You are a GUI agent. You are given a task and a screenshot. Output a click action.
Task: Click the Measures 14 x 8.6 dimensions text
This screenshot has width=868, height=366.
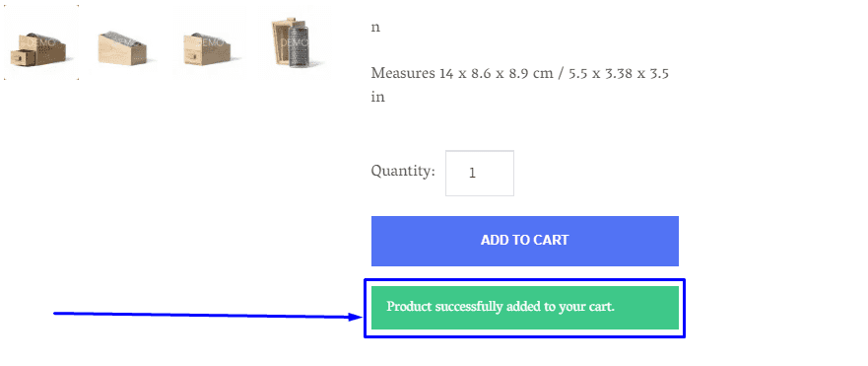pos(462,73)
